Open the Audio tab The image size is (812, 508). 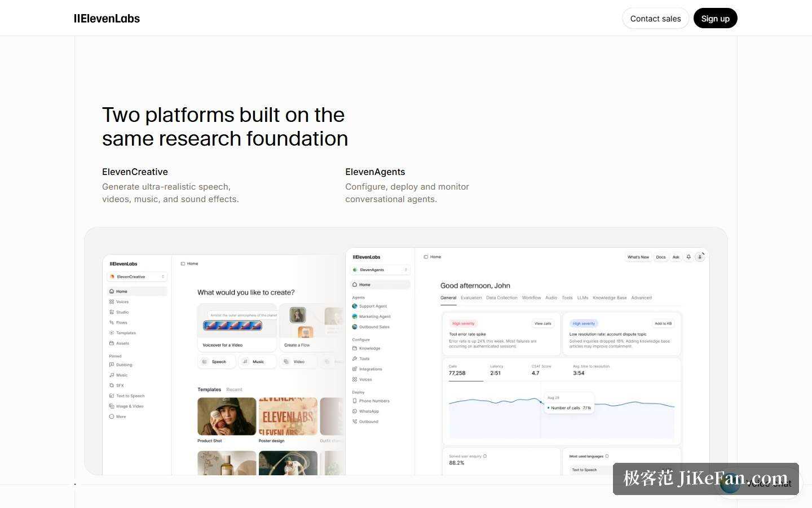pos(551,297)
